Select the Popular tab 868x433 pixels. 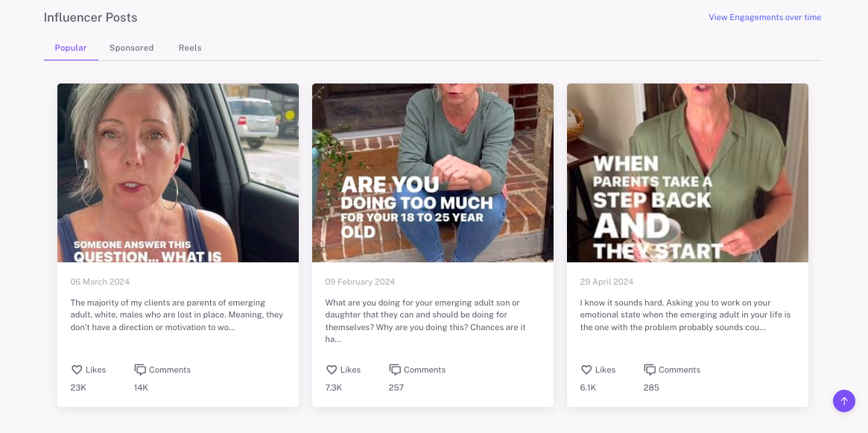click(71, 47)
